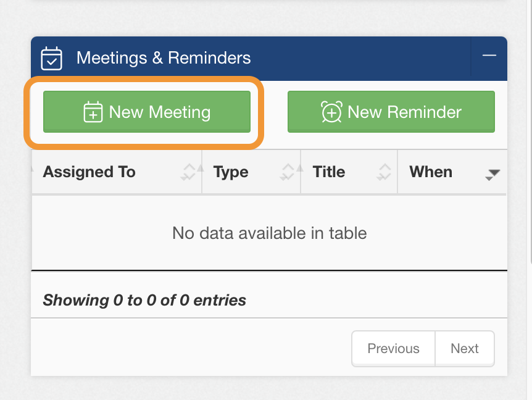
Task: Create a New Reminder
Action: 391,112
